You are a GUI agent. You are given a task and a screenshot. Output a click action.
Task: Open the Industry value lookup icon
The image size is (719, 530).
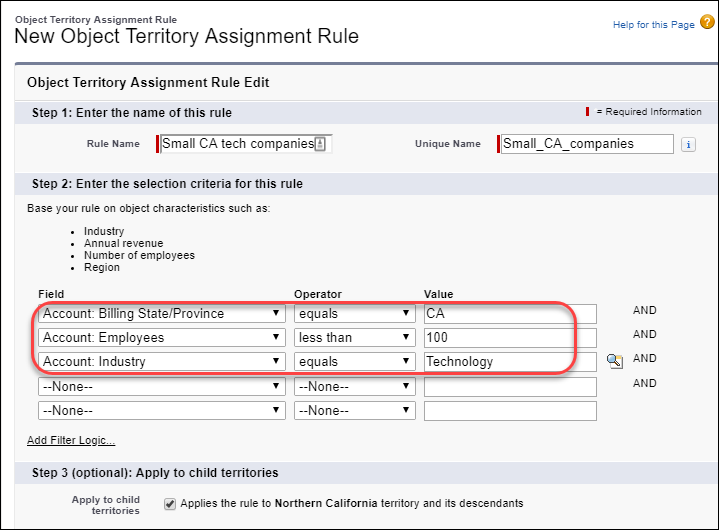tap(614, 361)
